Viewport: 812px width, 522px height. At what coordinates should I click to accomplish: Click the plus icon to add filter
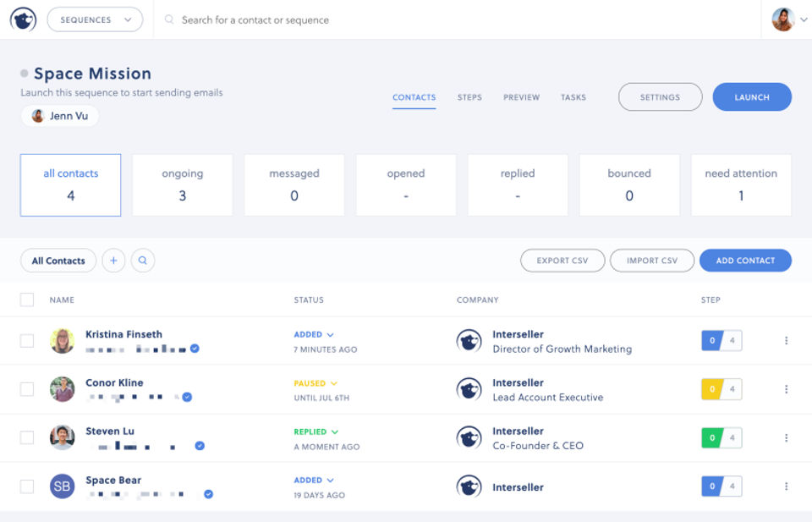point(113,261)
